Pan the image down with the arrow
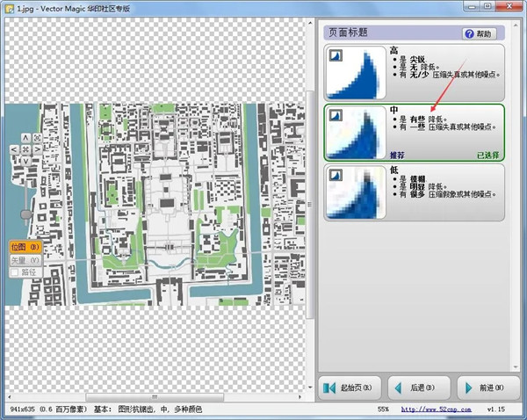Viewport: 527px width, 420px height. click(25, 158)
